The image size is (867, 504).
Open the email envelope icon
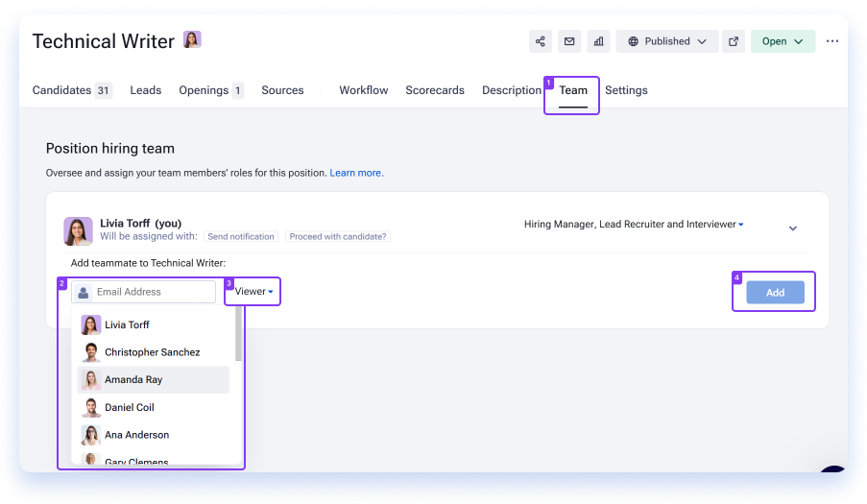(x=569, y=41)
